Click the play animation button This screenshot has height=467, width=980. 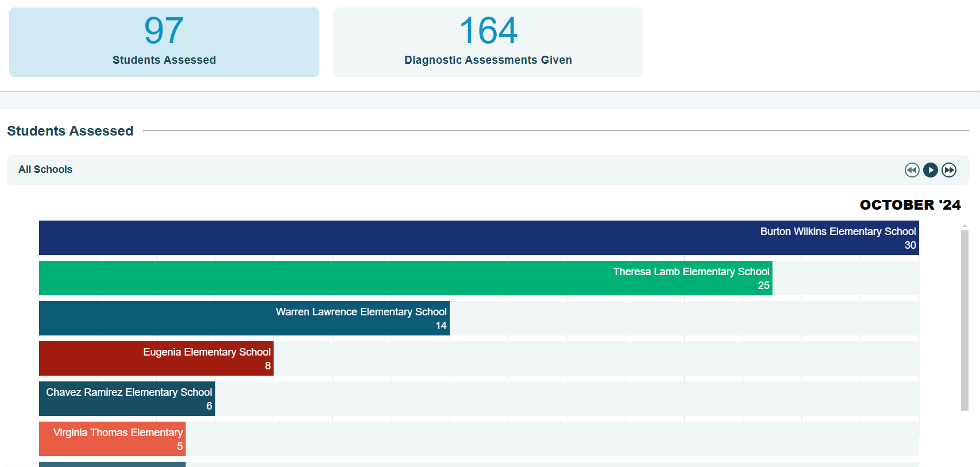coord(931,170)
